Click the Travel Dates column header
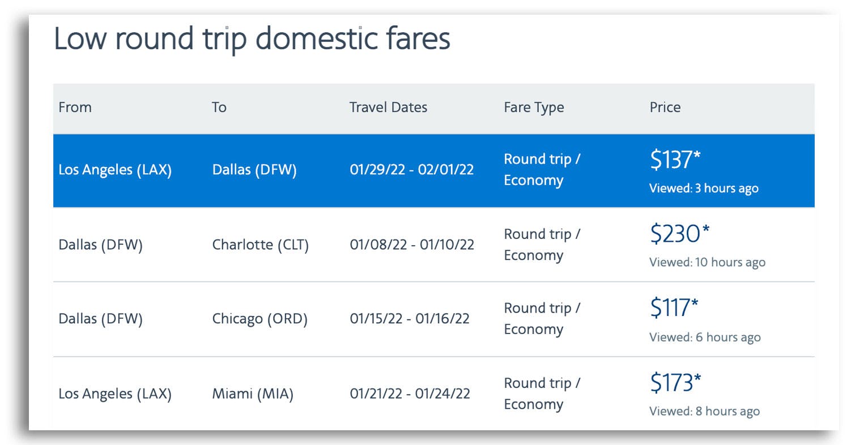 [388, 108]
